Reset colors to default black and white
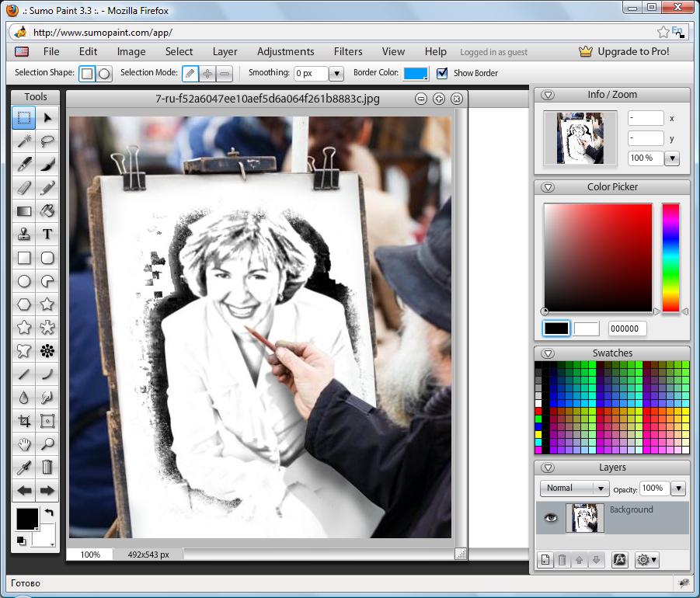Viewport: 700px width, 598px height. [x=21, y=541]
